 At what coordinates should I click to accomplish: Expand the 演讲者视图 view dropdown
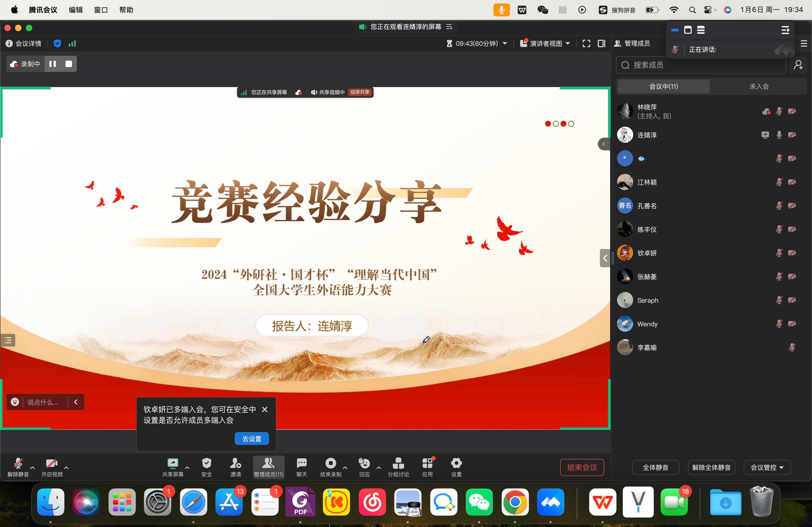pos(546,44)
